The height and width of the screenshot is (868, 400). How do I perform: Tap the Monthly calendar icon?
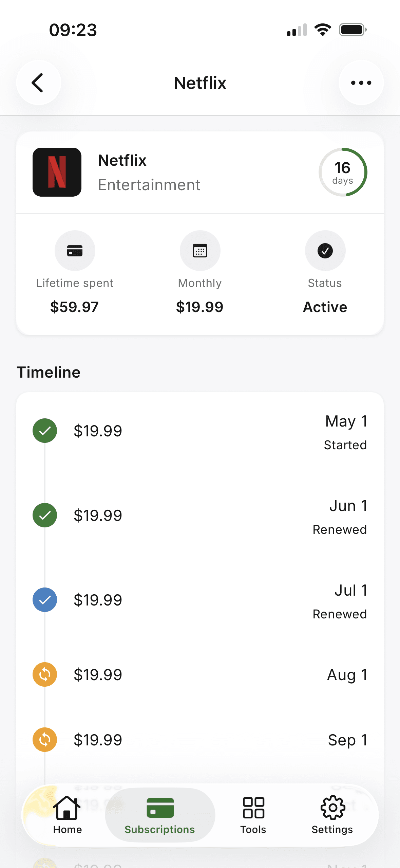coord(200,251)
